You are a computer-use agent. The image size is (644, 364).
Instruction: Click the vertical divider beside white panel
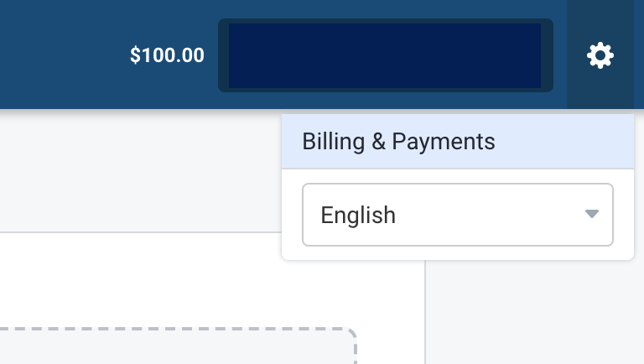(425, 312)
